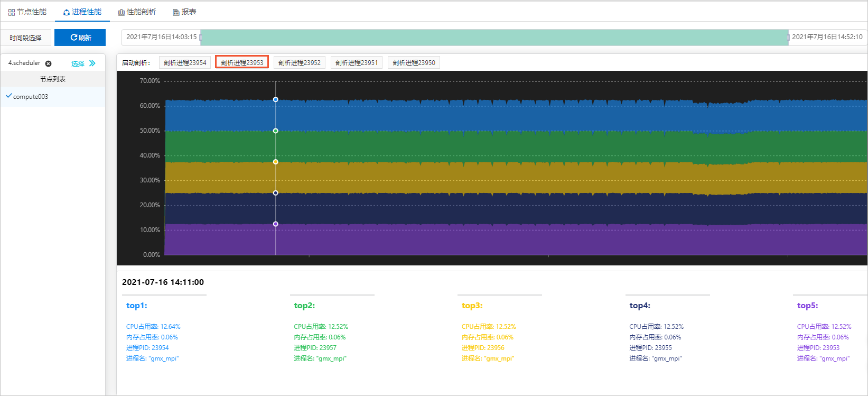Open the 性能剖析 tab
Viewport: 868px width, 396px height.
click(x=137, y=12)
